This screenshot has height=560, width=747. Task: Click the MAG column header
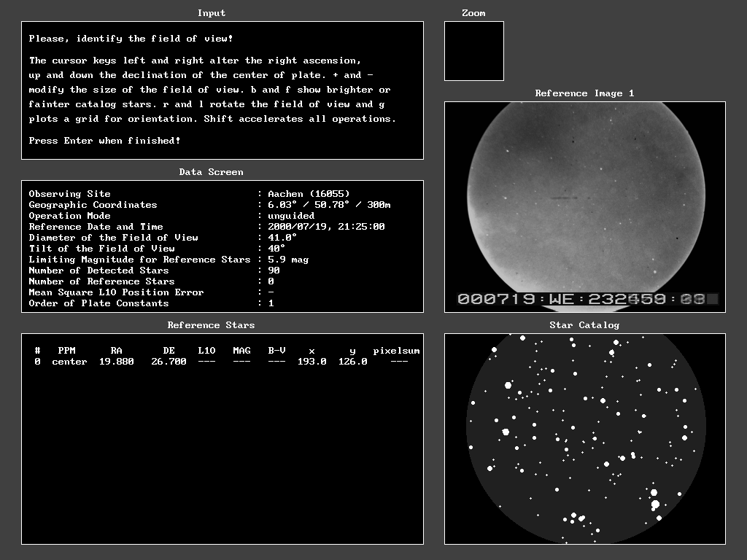pyautogui.click(x=241, y=351)
